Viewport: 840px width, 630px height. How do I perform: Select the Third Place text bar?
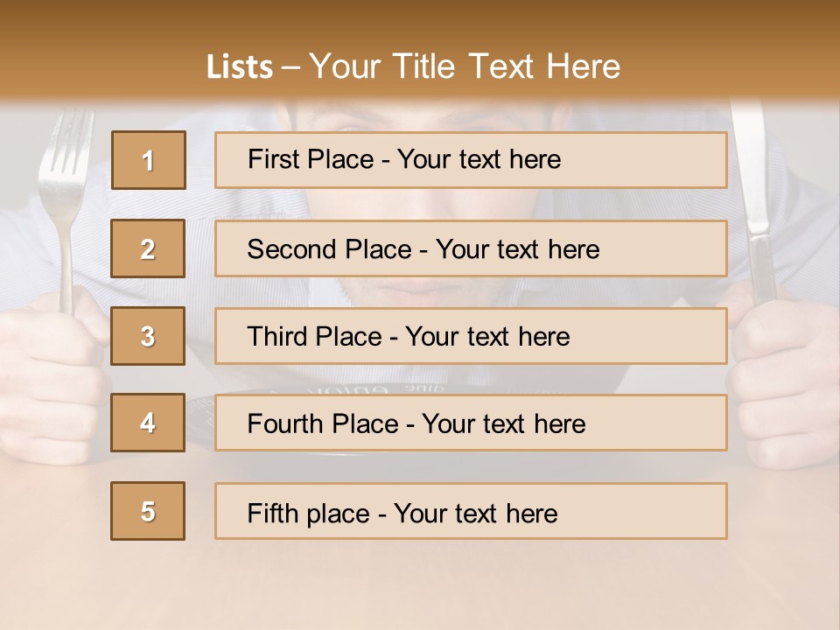(x=471, y=336)
